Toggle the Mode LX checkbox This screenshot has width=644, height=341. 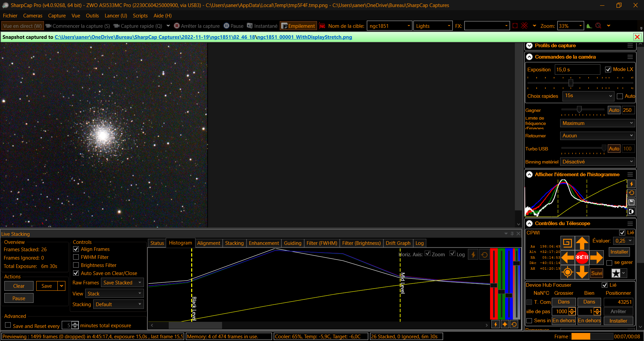point(608,69)
